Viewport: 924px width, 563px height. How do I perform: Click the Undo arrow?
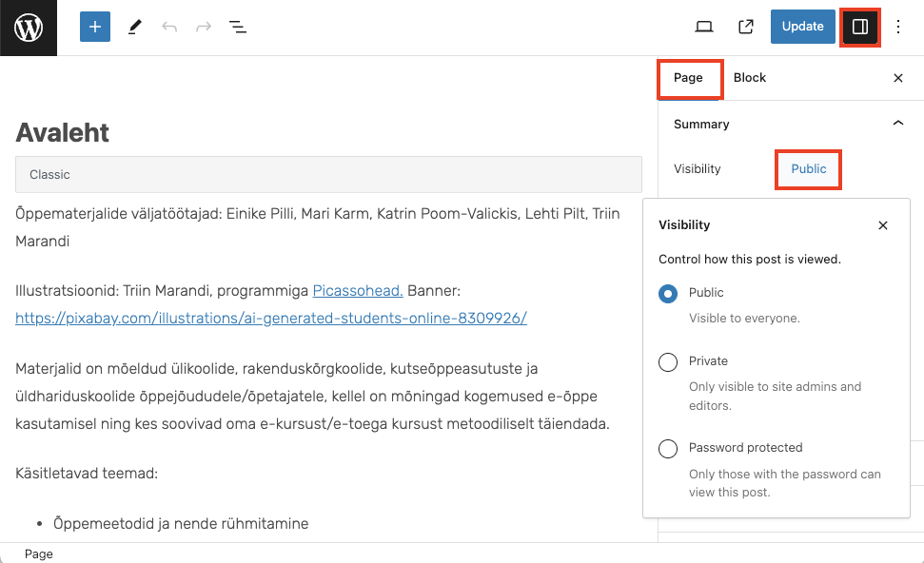[169, 28]
